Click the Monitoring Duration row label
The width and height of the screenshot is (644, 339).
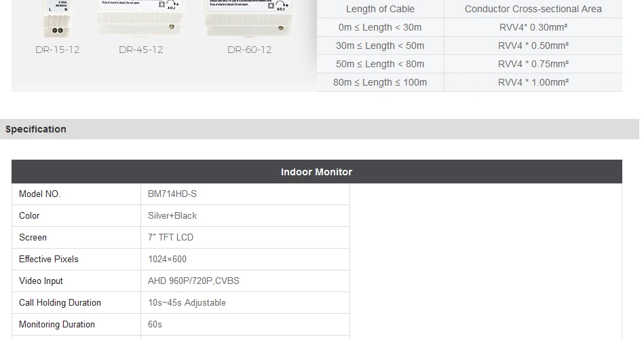pyautogui.click(x=57, y=325)
